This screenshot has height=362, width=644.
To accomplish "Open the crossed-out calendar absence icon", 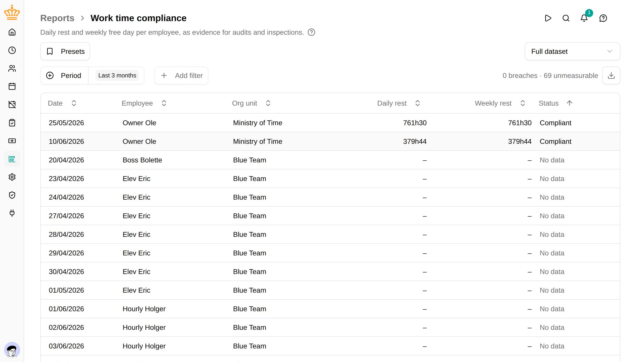I will coord(12,105).
